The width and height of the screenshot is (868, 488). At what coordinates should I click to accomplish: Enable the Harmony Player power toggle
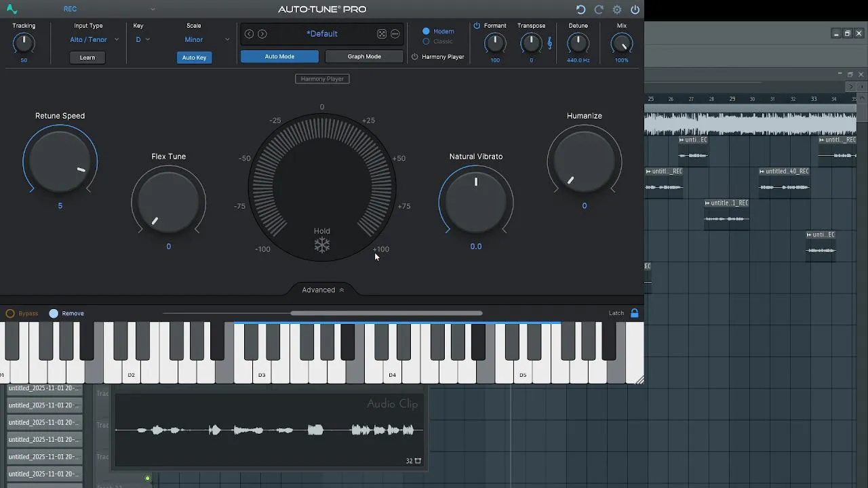[414, 57]
